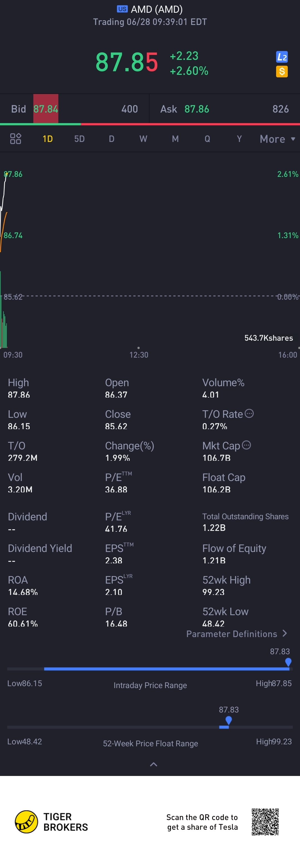Tap the Tiger Brokers logo

[x=26, y=822]
